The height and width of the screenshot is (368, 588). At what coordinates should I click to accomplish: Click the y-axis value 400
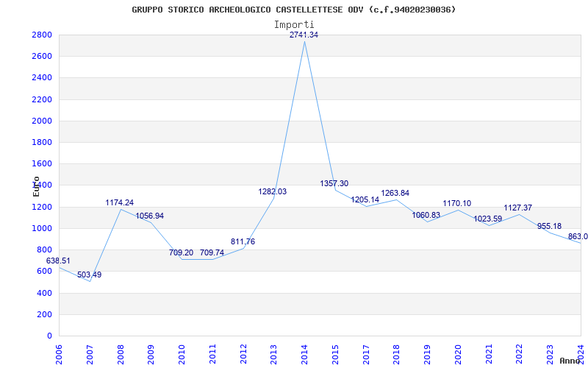point(44,293)
